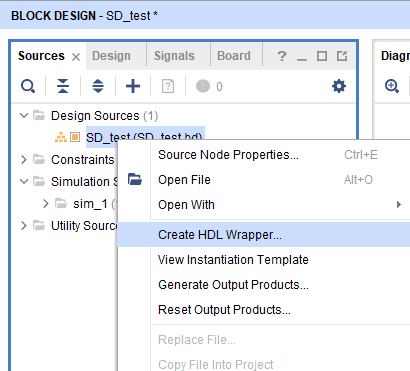Open Sources panel settings gear
The height and width of the screenshot is (371, 410).
tap(339, 86)
